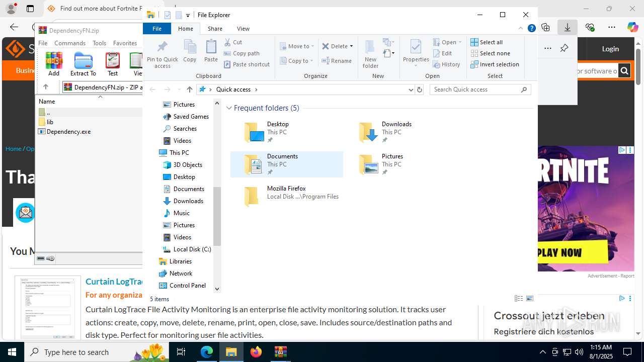The height and width of the screenshot is (362, 644).
Task: Select 3D Objects in navigation pane
Action: pyautogui.click(x=183, y=165)
